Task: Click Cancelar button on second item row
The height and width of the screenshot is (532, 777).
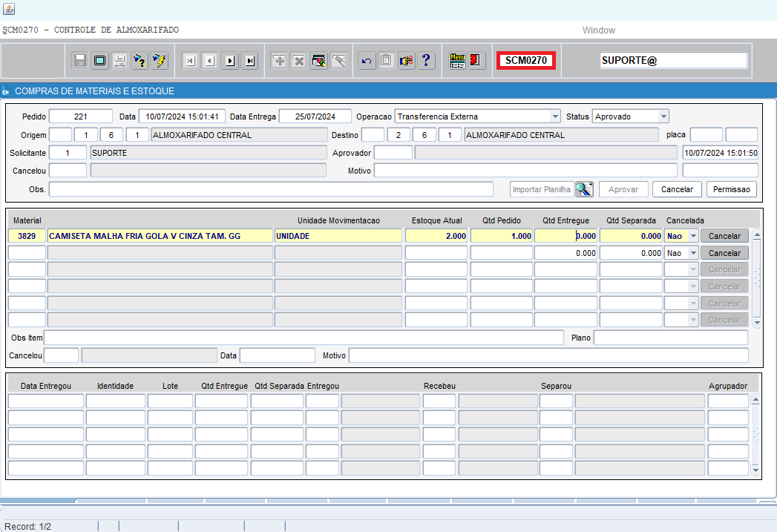Action: [x=724, y=253]
